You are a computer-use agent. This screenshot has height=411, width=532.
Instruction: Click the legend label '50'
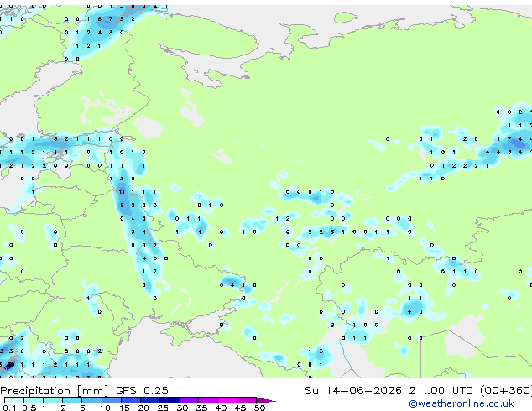coord(259,408)
